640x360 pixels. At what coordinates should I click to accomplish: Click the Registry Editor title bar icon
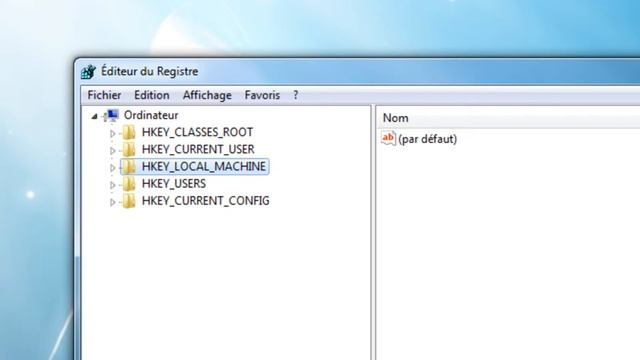click(x=88, y=72)
